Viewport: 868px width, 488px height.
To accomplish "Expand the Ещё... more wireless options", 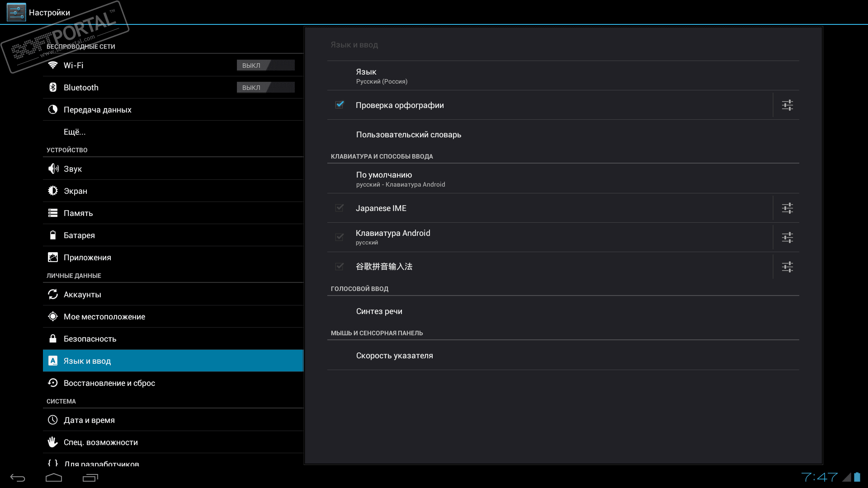I will click(x=75, y=132).
